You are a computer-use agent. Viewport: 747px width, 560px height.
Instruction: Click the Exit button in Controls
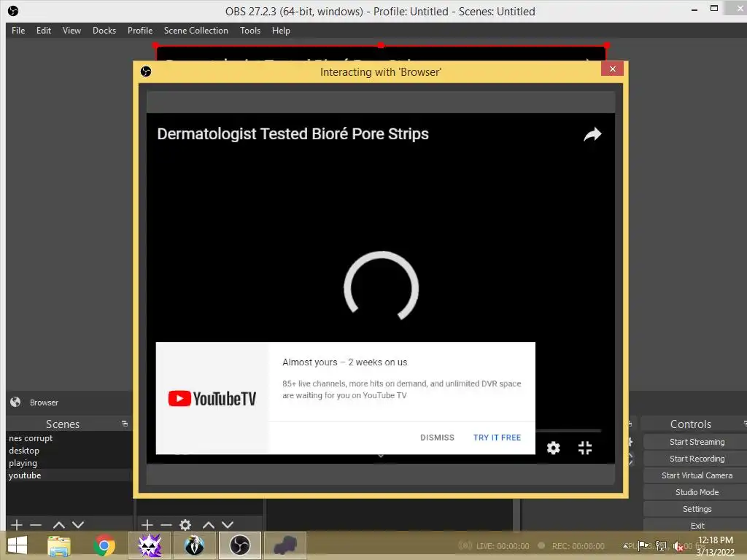697,525
